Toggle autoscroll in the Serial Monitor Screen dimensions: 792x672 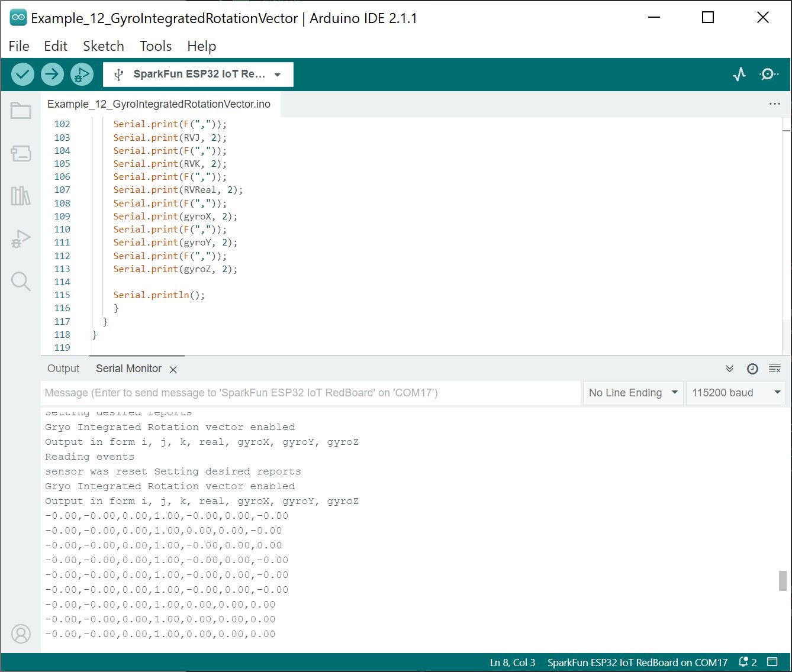pos(730,369)
